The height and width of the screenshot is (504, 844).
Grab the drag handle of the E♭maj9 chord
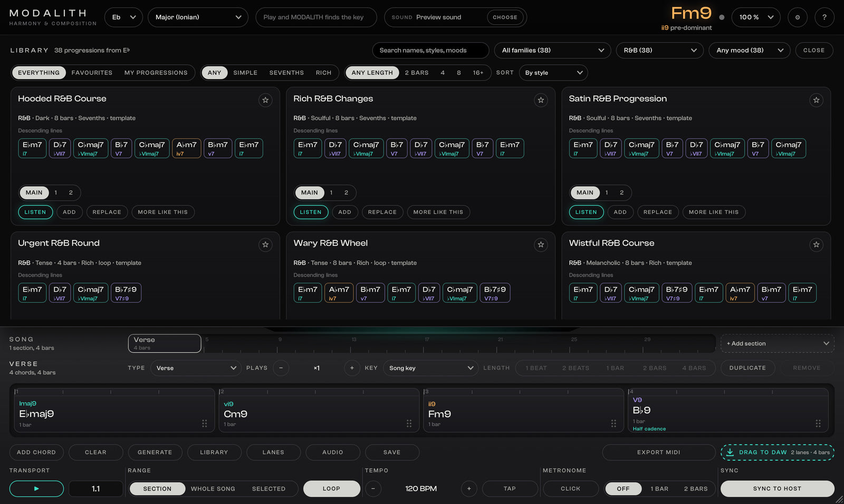point(204,423)
